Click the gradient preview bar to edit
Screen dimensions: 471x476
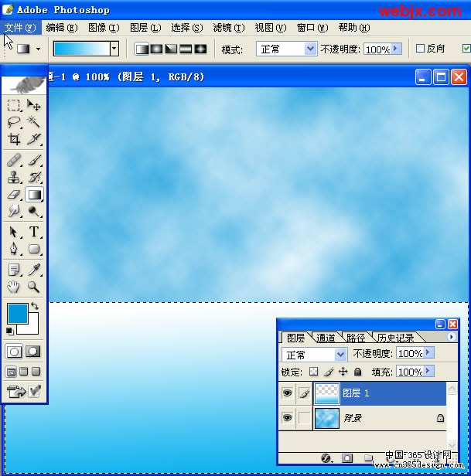coord(81,49)
